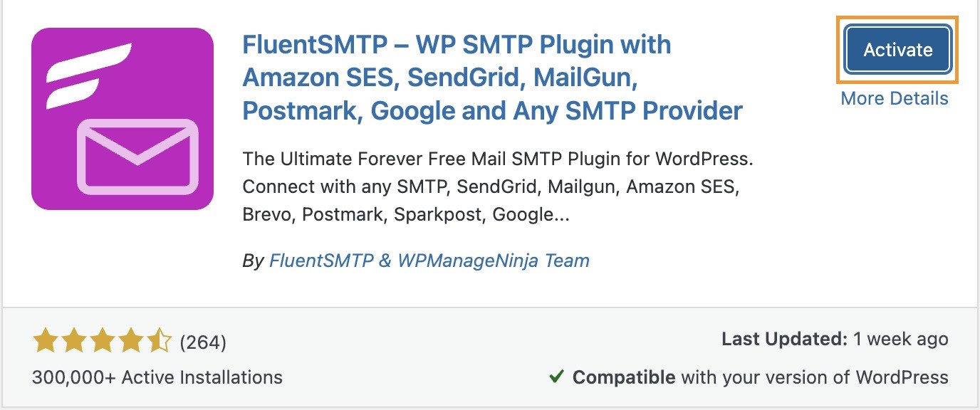The height and width of the screenshot is (410, 980).
Task: Click the purple FluentSMTP plugin thumbnail
Action: 123,119
